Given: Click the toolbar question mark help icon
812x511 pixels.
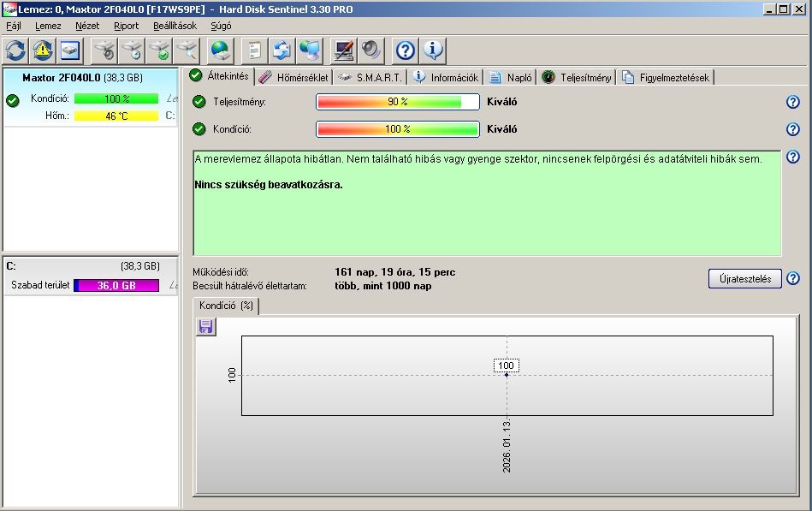Looking at the screenshot, I should point(405,51).
